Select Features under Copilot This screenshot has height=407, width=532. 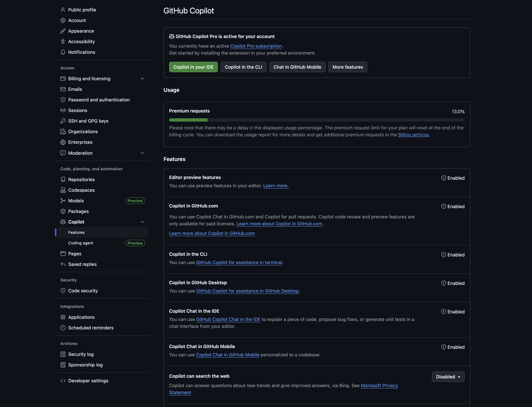click(x=77, y=232)
